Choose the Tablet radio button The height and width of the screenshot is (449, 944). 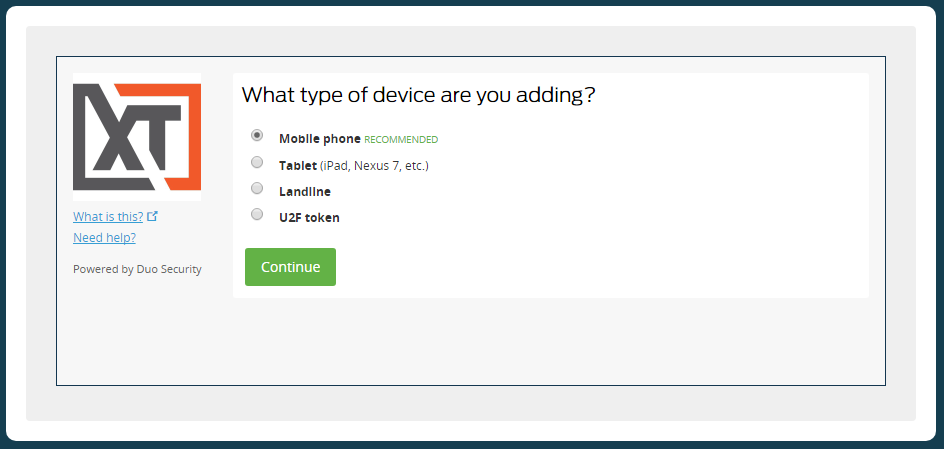[x=257, y=162]
